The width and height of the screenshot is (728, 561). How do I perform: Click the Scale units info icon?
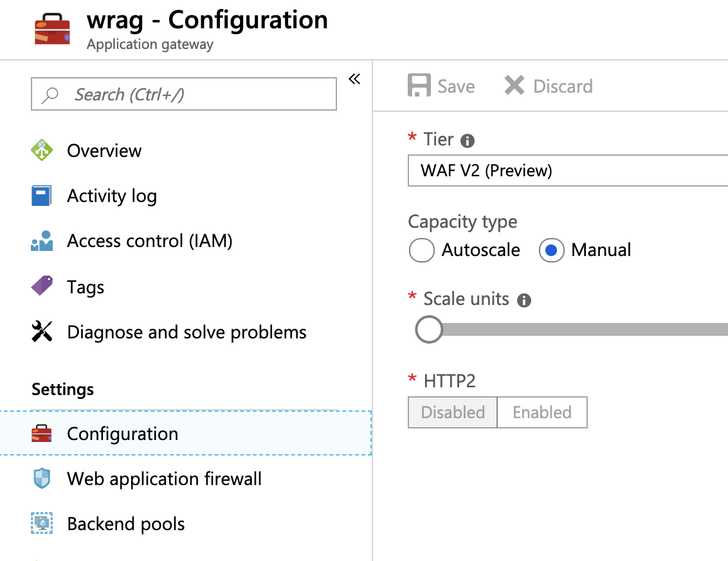click(524, 300)
